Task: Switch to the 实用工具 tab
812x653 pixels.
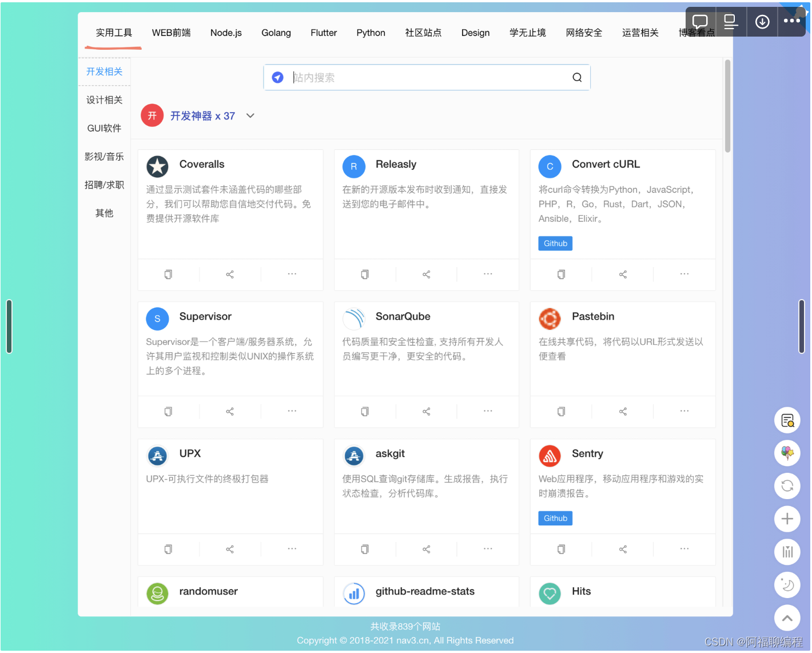Action: [x=114, y=33]
